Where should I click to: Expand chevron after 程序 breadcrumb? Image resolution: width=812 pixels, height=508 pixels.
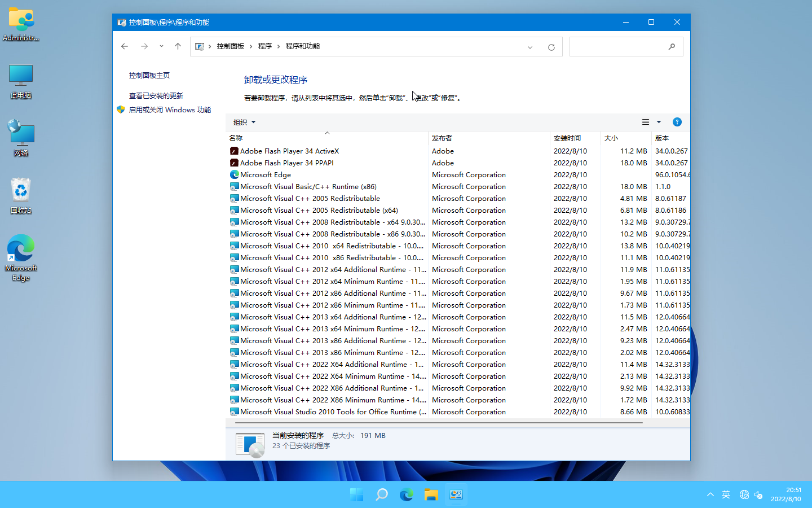pyautogui.click(x=279, y=46)
